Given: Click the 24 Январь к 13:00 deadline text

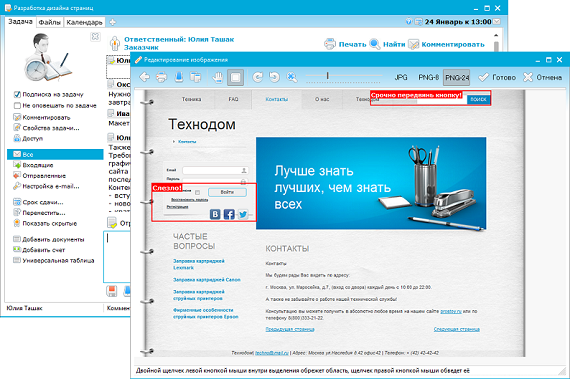Looking at the screenshot, I should click(458, 22).
